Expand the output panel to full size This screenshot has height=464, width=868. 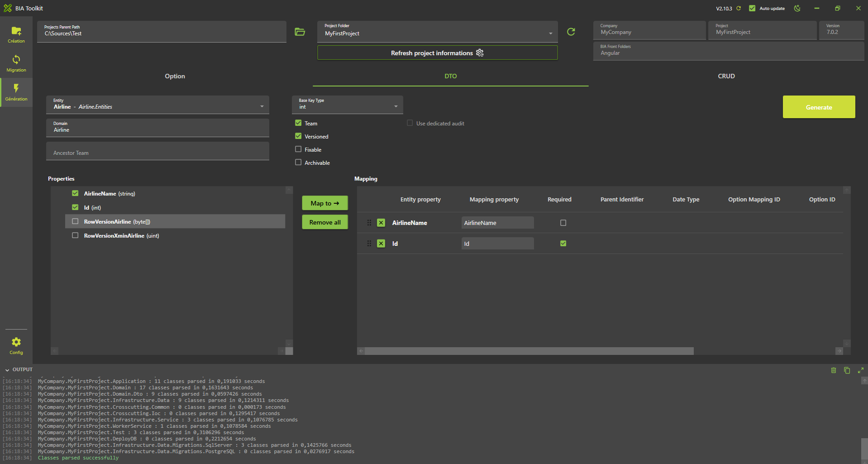tap(861, 370)
